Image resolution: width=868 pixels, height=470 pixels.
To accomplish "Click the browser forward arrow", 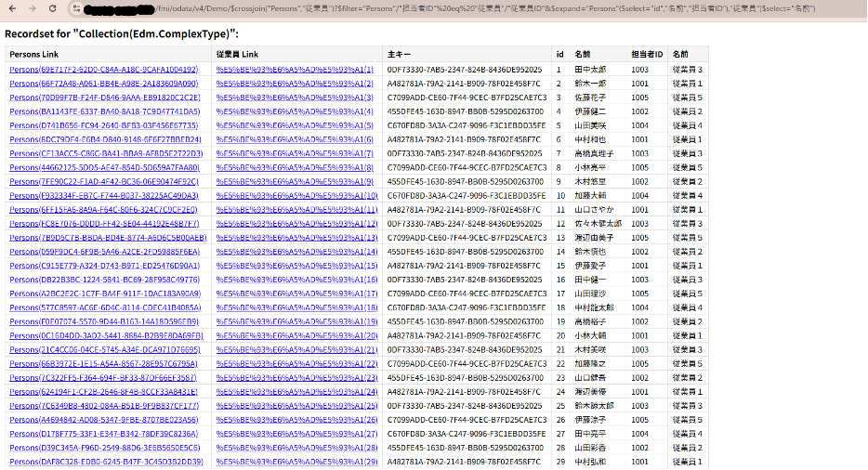I will 33,8.
